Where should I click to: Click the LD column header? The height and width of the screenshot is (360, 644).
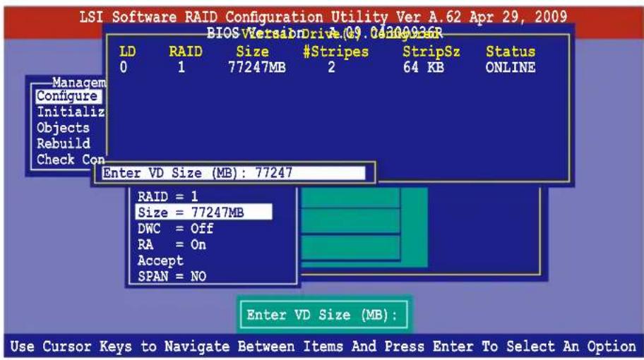pos(127,52)
